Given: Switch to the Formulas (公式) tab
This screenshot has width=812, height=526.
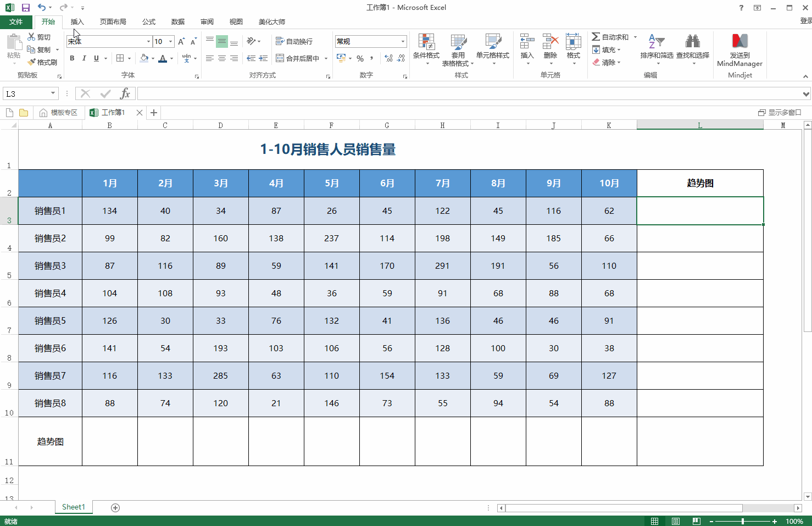Looking at the screenshot, I should click(x=149, y=21).
